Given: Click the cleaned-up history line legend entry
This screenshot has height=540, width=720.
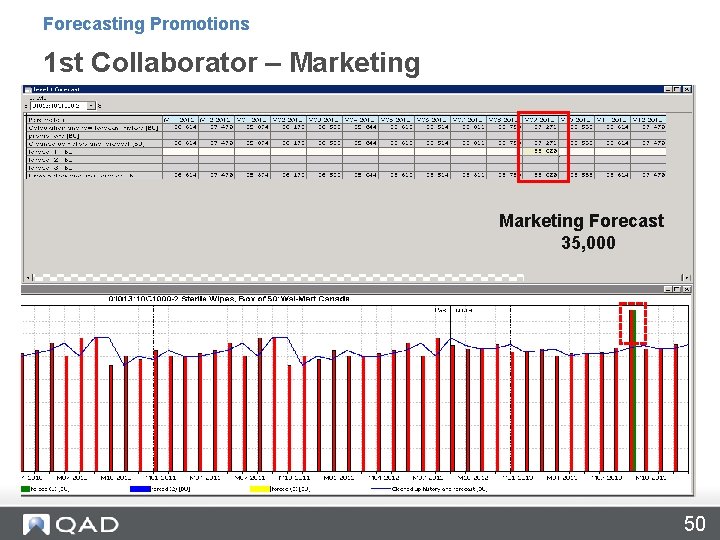Looking at the screenshot, I should click(x=429, y=489).
